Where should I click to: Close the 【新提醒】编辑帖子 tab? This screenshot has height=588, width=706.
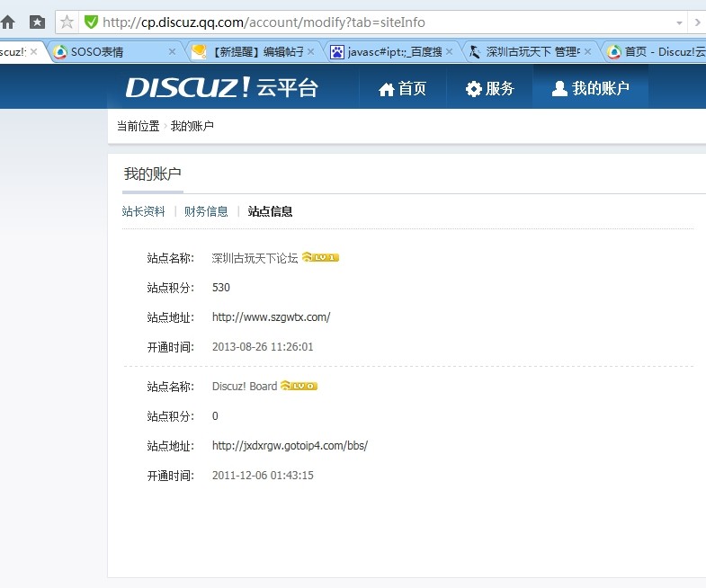coord(310,52)
